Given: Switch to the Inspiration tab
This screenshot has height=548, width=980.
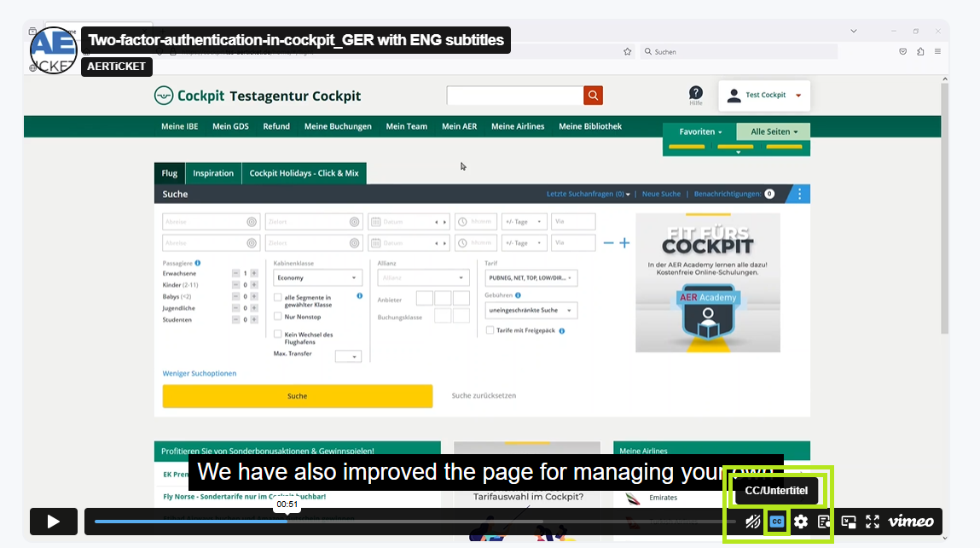Looking at the screenshot, I should coord(213,173).
